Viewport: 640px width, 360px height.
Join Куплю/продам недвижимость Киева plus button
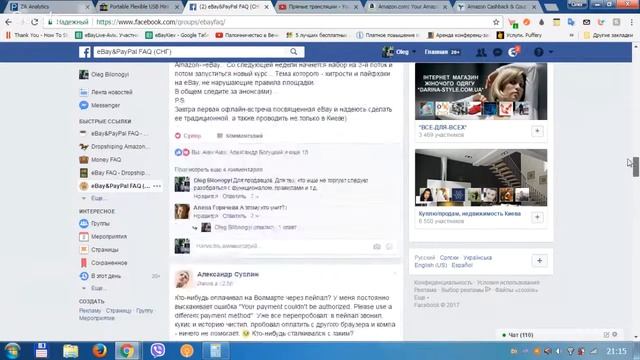tap(537, 217)
